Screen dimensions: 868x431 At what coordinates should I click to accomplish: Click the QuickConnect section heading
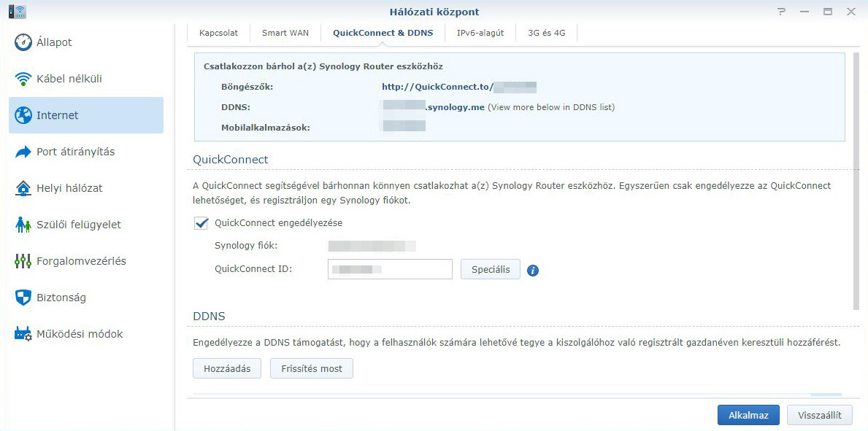230,159
